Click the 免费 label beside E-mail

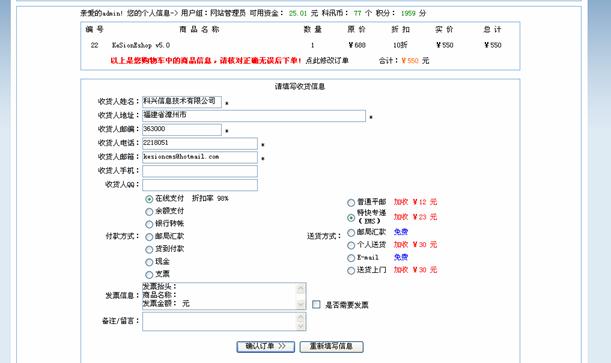coord(401,257)
